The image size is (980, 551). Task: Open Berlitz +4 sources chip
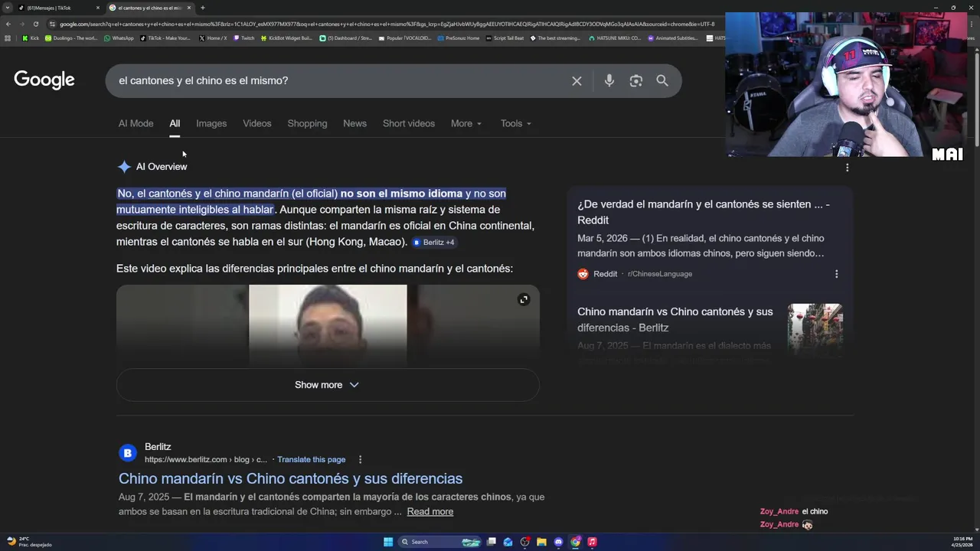434,242
